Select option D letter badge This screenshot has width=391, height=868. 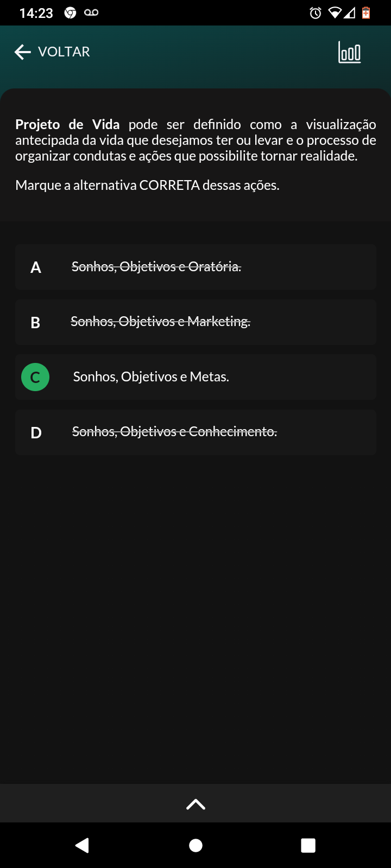[x=36, y=433]
